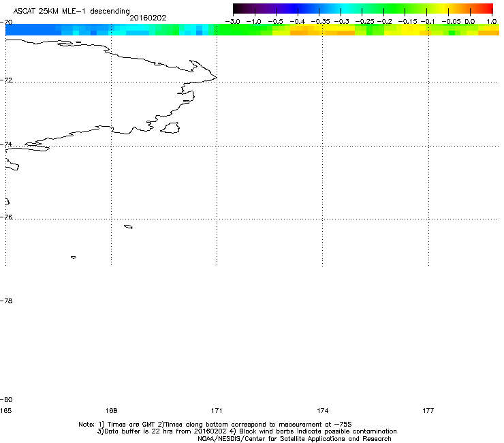Click the -0.15 colorbar label
The image size is (504, 443).
tap(407, 22)
